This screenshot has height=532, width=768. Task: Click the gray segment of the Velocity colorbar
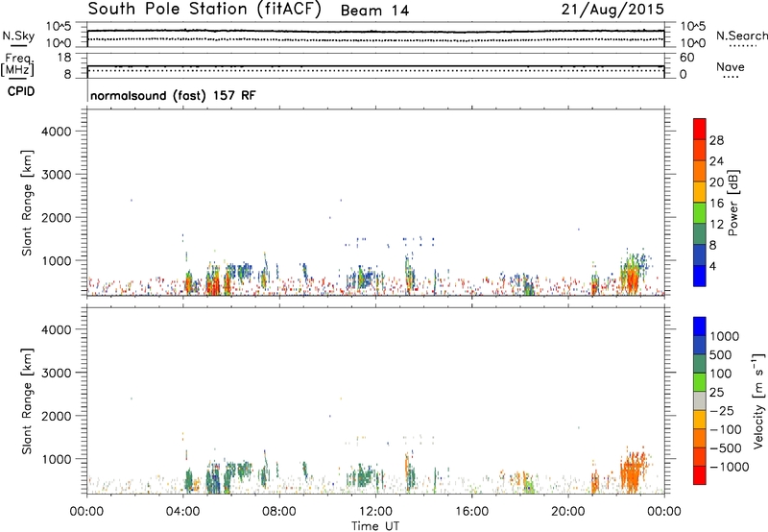pyautogui.click(x=700, y=400)
